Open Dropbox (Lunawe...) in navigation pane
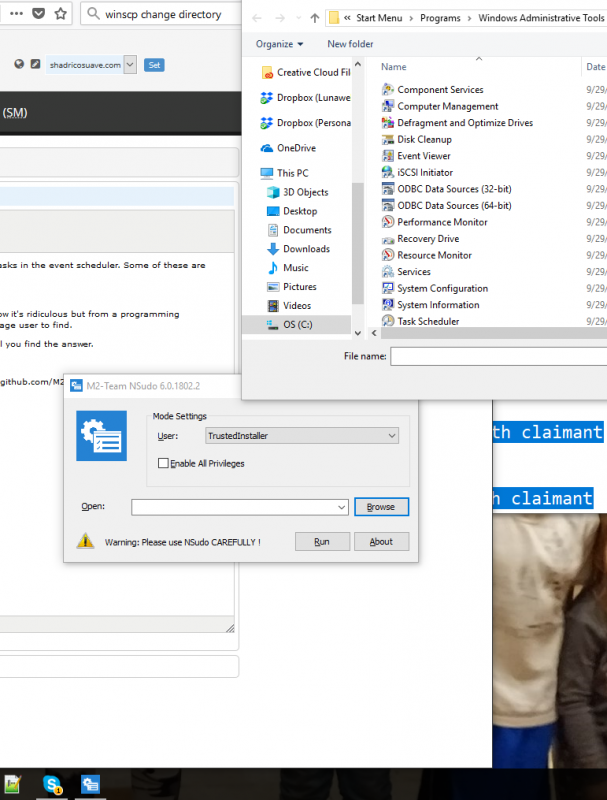Image resolution: width=607 pixels, height=800 pixels. coord(306,97)
